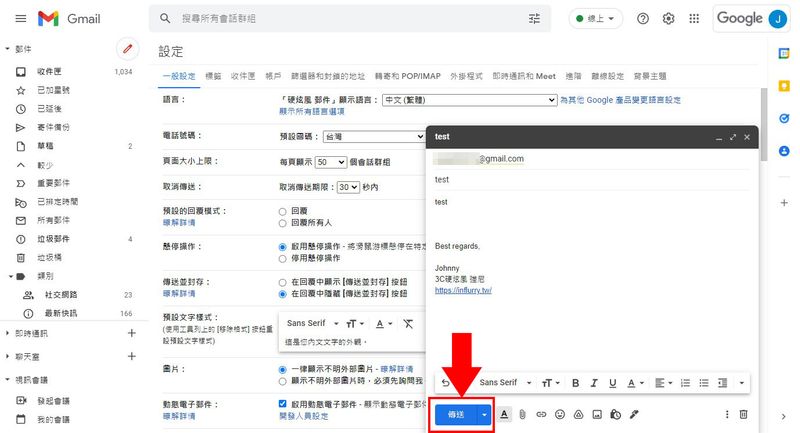The image size is (800, 433).
Task: Click the 顯示所有語言選項 link
Action: (312, 111)
